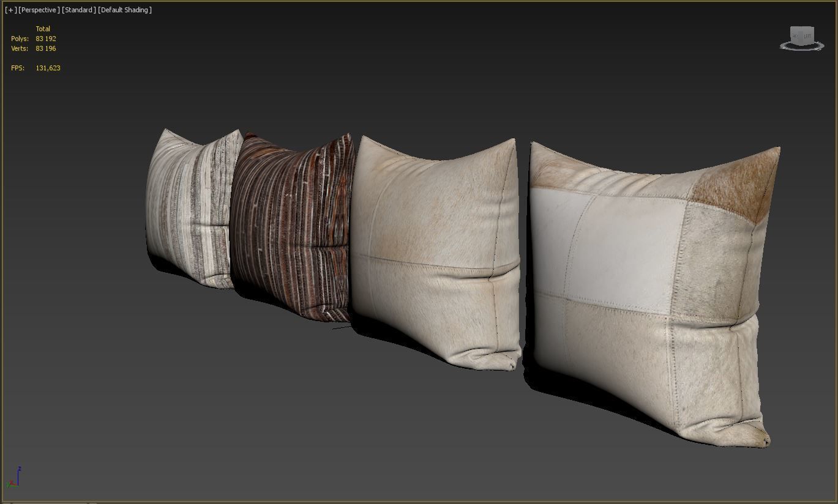
Task: Click the FPS value 131,623
Action: pyautogui.click(x=48, y=68)
